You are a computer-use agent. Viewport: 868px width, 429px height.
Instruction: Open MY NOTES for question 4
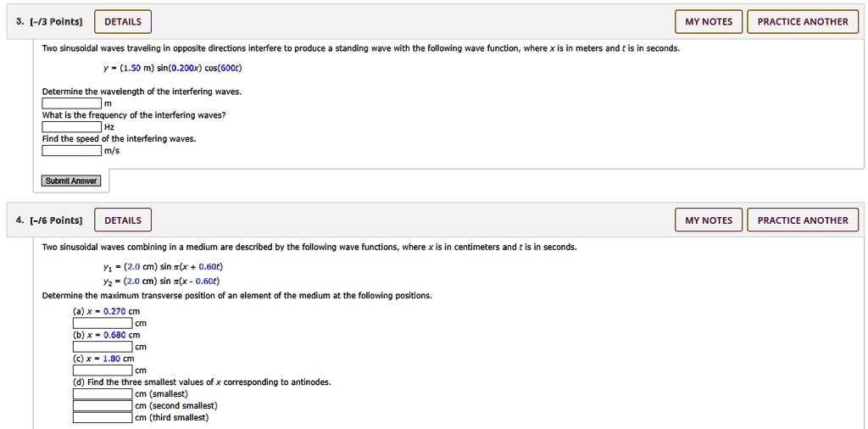pos(709,220)
